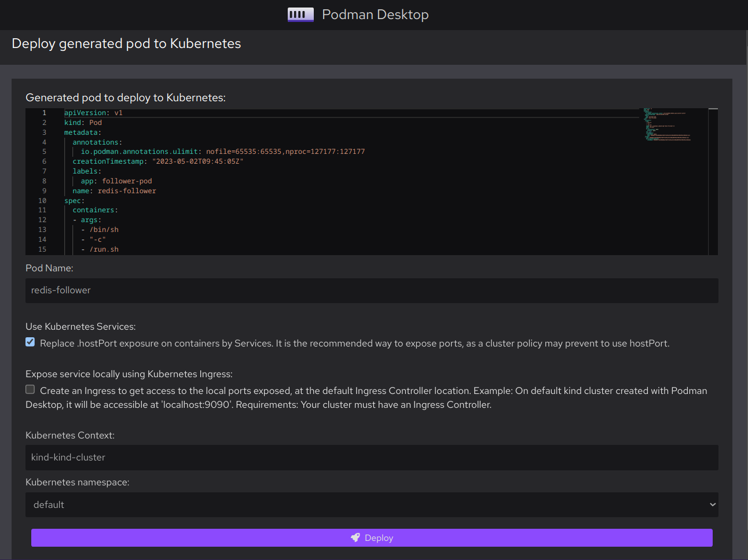Click the 'Kubernetes namespace:' label
Viewport: 748px width, 560px height.
[78, 482]
